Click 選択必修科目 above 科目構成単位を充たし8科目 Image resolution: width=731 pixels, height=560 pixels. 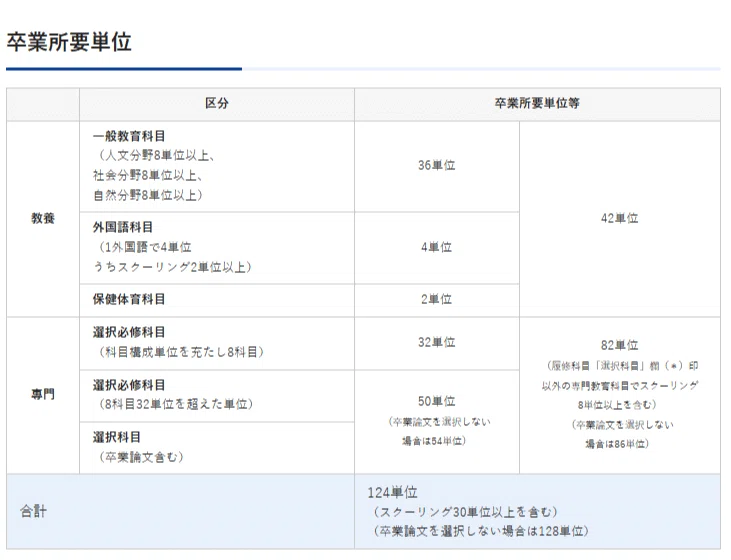tap(129, 332)
